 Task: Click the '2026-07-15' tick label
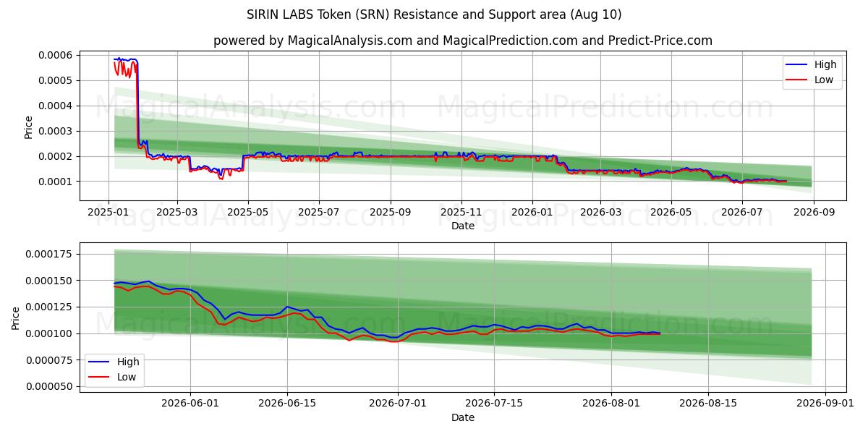(495, 404)
